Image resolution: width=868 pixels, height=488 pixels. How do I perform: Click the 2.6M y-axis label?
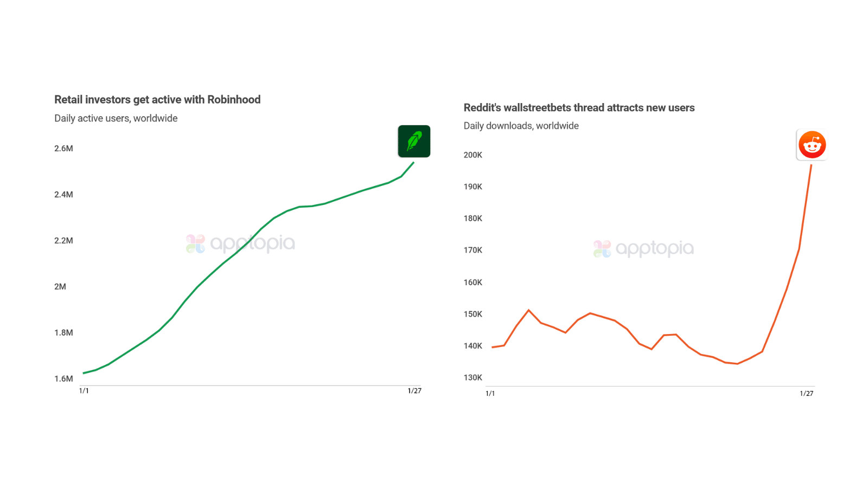coord(63,149)
